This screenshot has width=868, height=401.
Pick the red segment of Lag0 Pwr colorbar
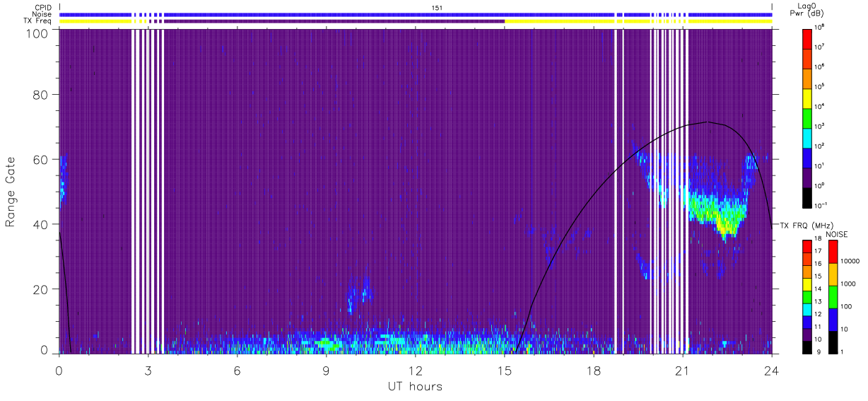(x=809, y=37)
